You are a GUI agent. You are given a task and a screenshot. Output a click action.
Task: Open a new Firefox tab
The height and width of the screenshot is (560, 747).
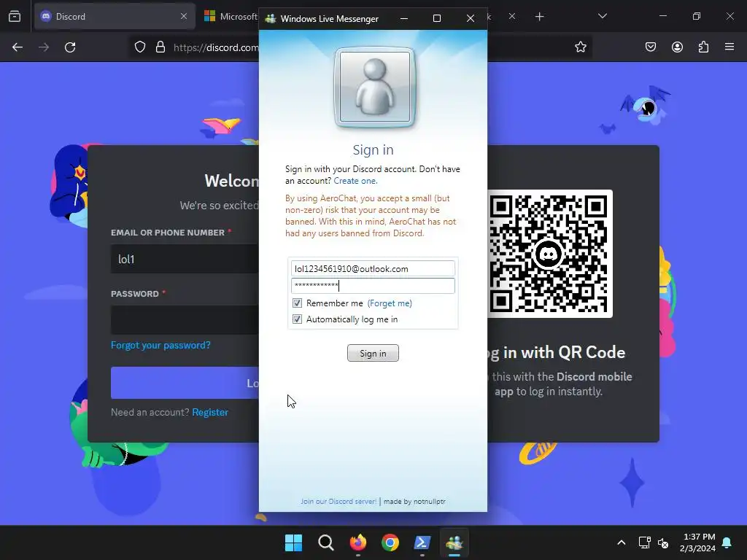click(x=539, y=17)
